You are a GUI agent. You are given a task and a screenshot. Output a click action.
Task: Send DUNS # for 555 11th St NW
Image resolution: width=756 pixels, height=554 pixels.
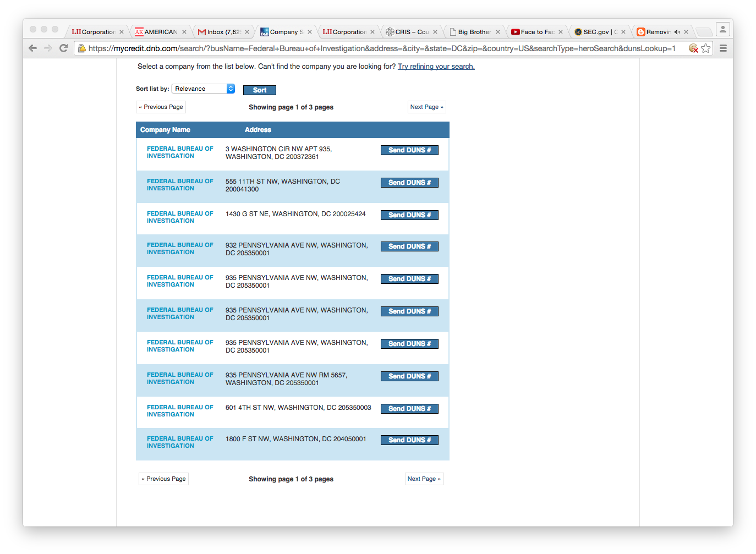point(409,183)
